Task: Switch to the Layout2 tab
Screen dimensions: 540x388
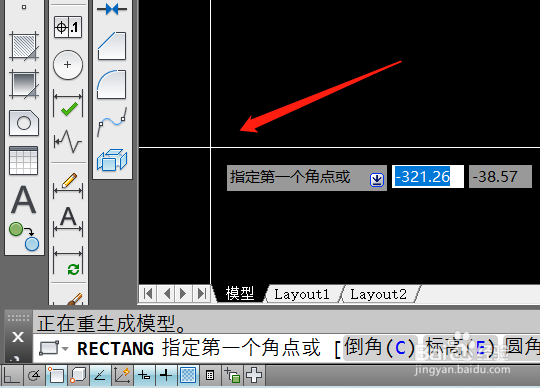Action: (x=378, y=294)
